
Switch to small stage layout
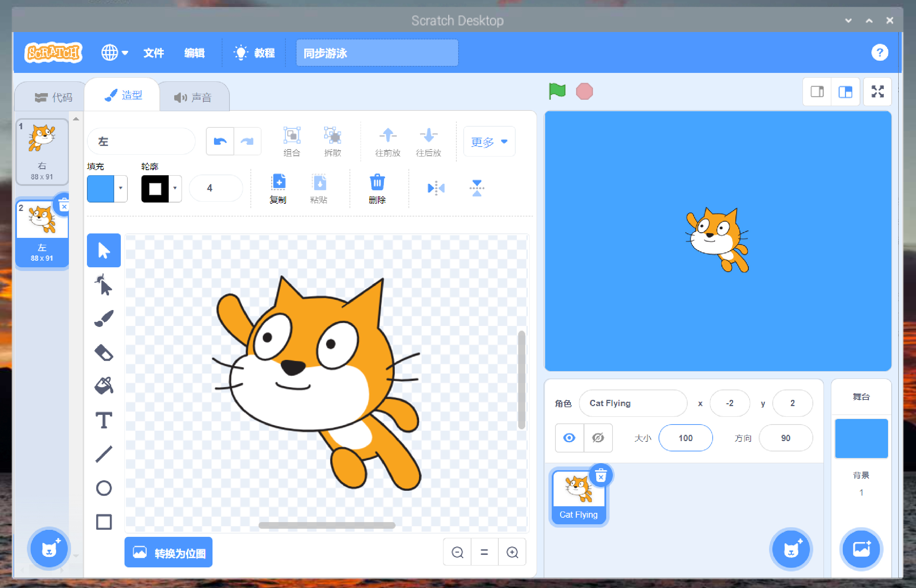click(817, 92)
